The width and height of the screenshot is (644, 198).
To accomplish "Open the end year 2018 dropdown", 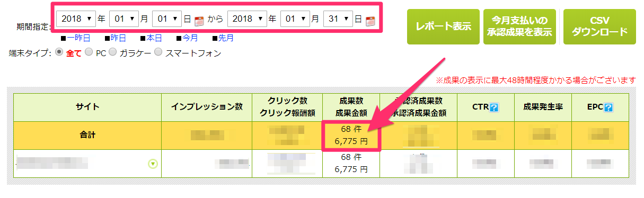I will pos(246,19).
